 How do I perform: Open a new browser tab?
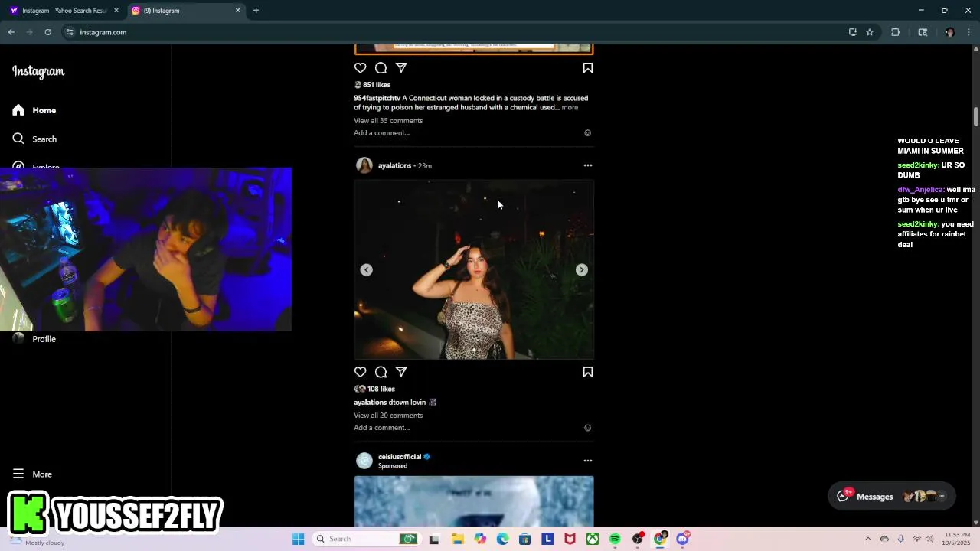point(256,11)
